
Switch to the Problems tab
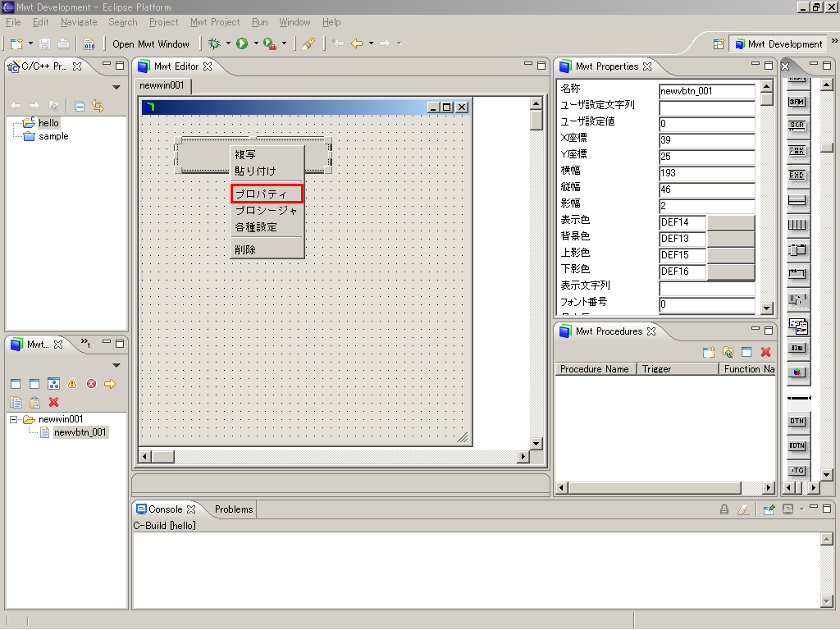click(234, 509)
